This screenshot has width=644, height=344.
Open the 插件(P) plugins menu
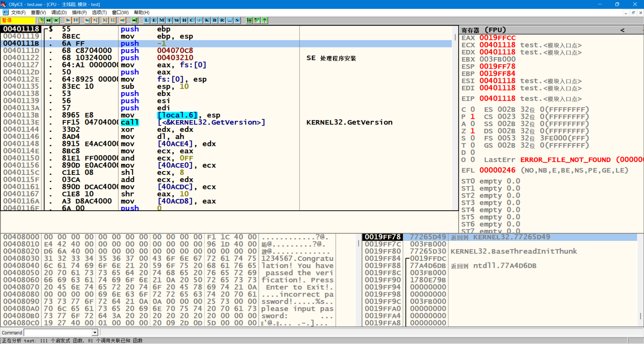(79, 12)
